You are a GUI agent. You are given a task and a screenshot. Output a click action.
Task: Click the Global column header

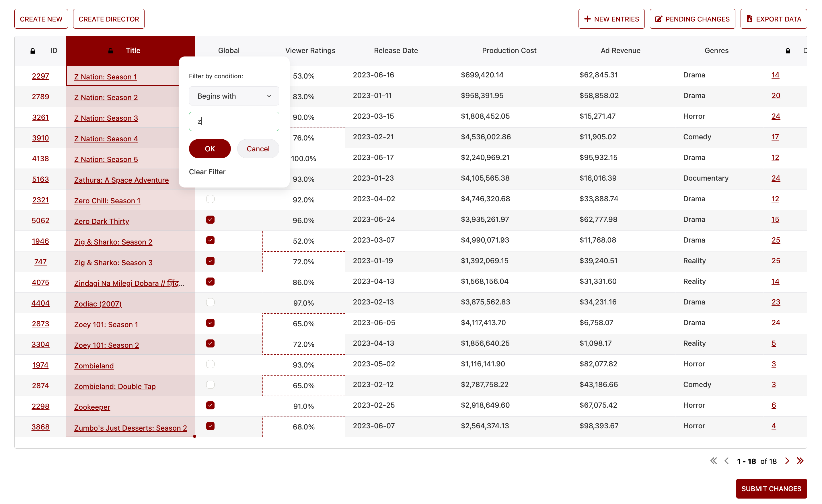[x=229, y=51]
